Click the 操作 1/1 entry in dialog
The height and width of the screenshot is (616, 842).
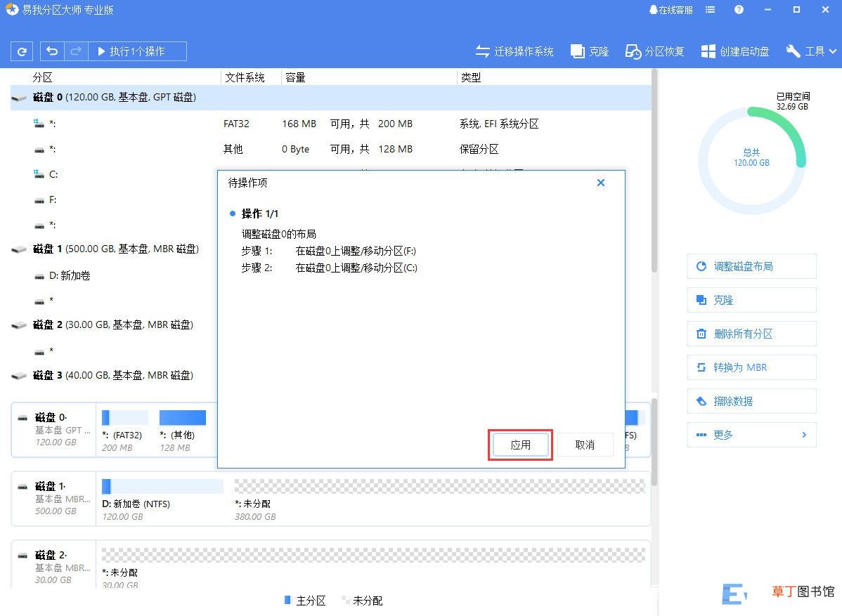(259, 214)
